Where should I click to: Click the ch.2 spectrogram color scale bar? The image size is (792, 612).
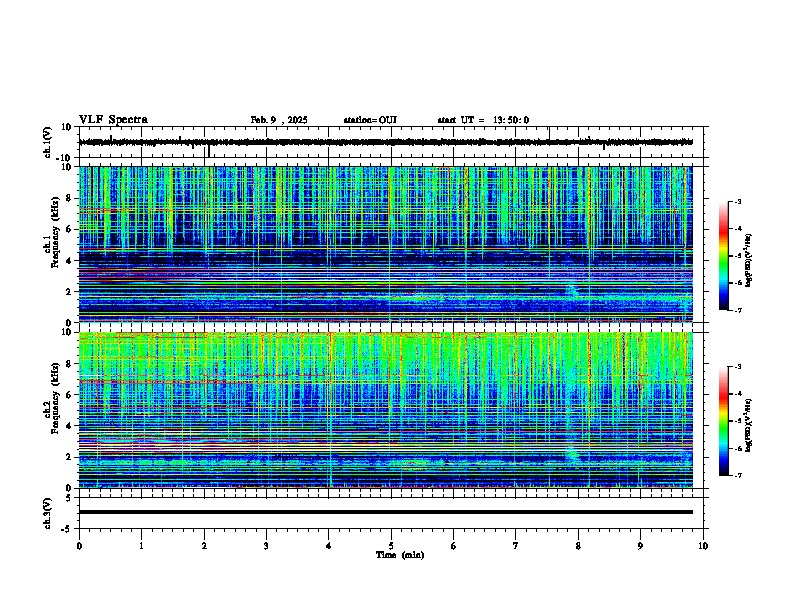pos(724,421)
